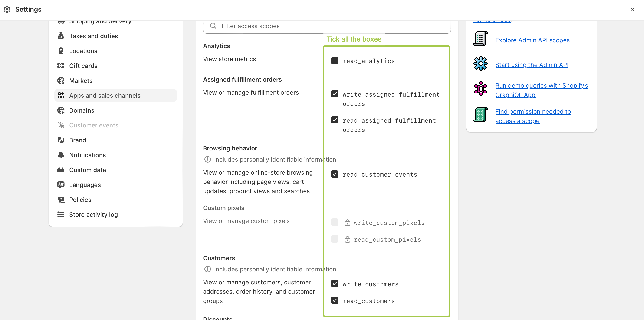Viewport: 644px width, 320px height.
Task: Follow Find permission needed to access a scope
Action: (533, 116)
